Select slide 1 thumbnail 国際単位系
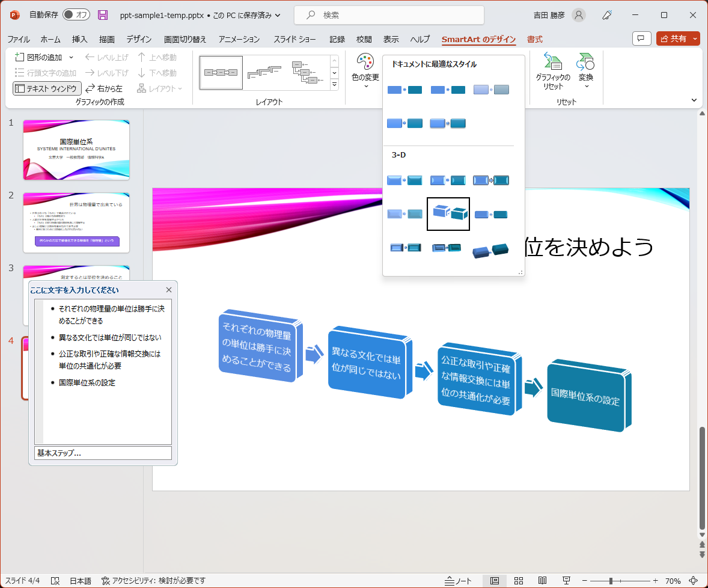708x588 pixels. (x=76, y=149)
